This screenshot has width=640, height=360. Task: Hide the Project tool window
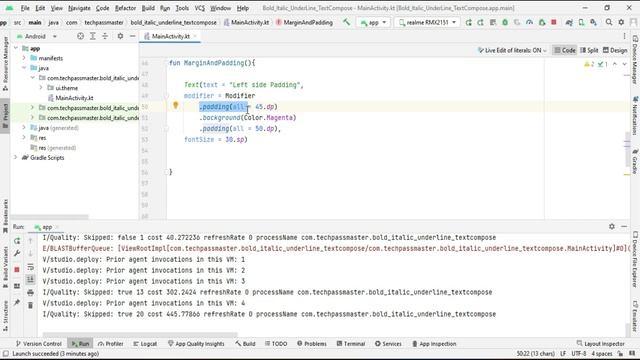tap(132, 36)
